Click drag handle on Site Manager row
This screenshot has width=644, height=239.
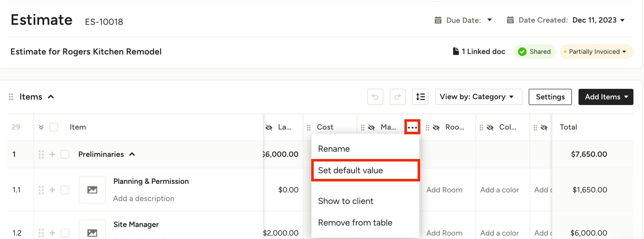point(41,233)
